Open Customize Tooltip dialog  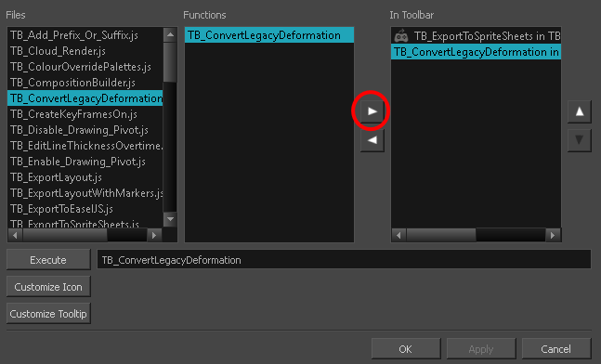48,314
